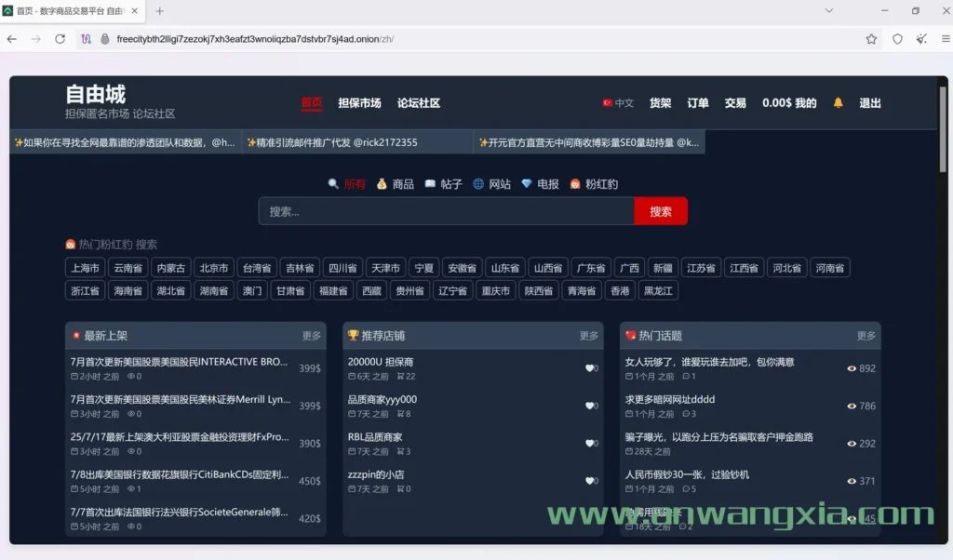Open 更多 in 最新上架 panel
This screenshot has height=560, width=953.
311,336
